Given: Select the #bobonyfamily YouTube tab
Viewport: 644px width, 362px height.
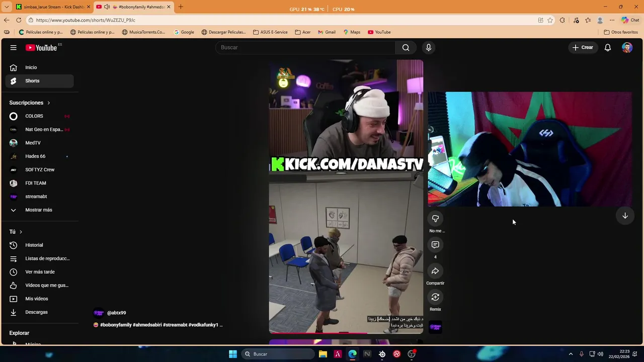Looking at the screenshot, I should [133, 7].
